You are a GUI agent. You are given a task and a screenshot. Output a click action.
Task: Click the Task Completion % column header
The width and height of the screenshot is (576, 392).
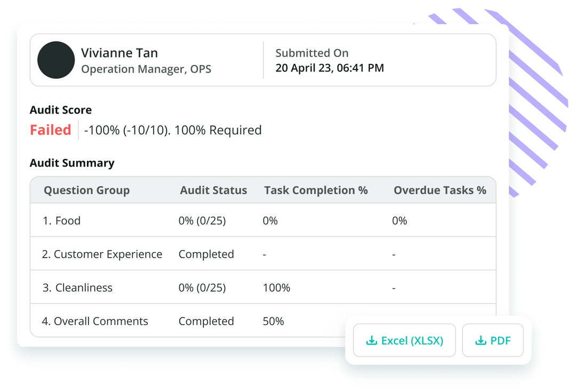[x=316, y=190]
